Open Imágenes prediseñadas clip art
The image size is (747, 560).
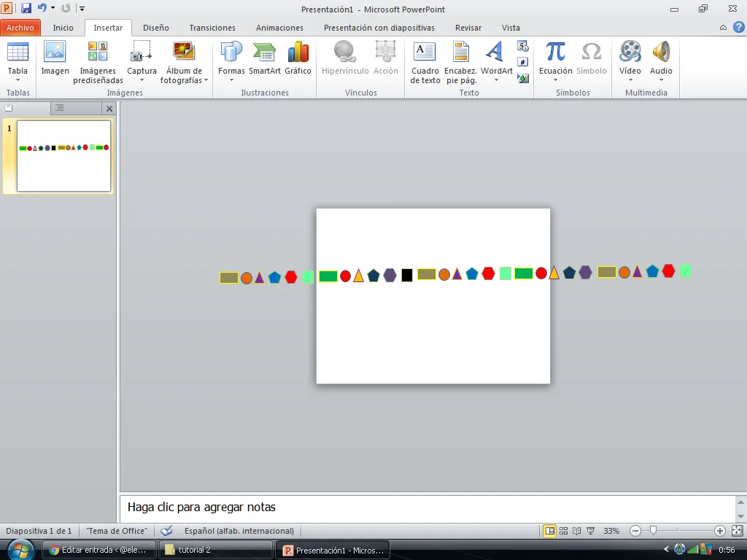pyautogui.click(x=98, y=63)
